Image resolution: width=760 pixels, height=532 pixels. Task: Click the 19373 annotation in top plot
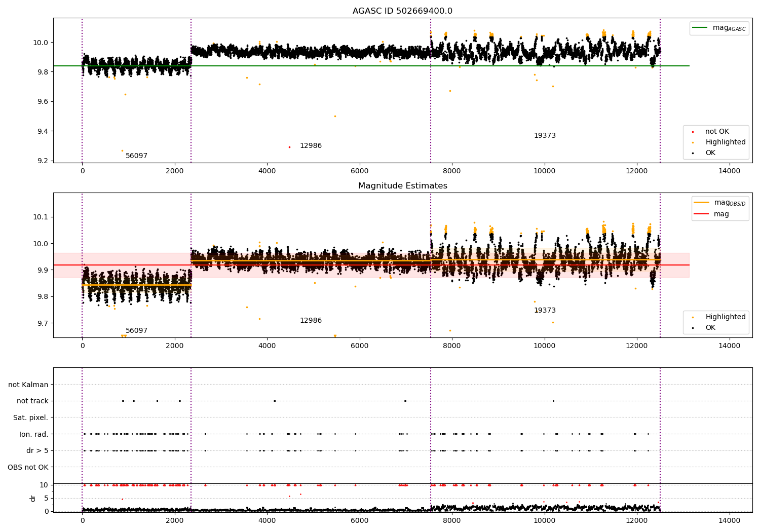click(x=545, y=136)
